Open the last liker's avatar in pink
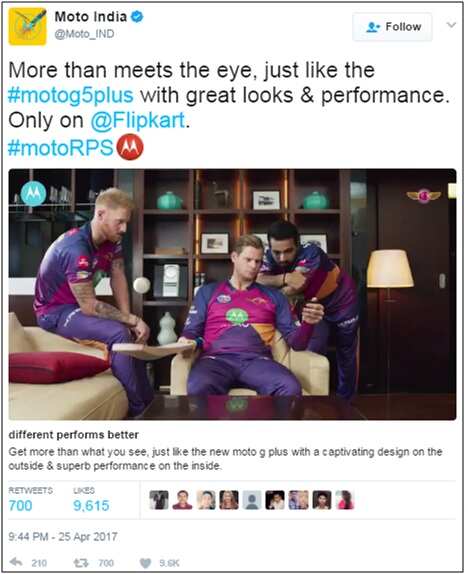The height and width of the screenshot is (574, 468). coord(345,500)
